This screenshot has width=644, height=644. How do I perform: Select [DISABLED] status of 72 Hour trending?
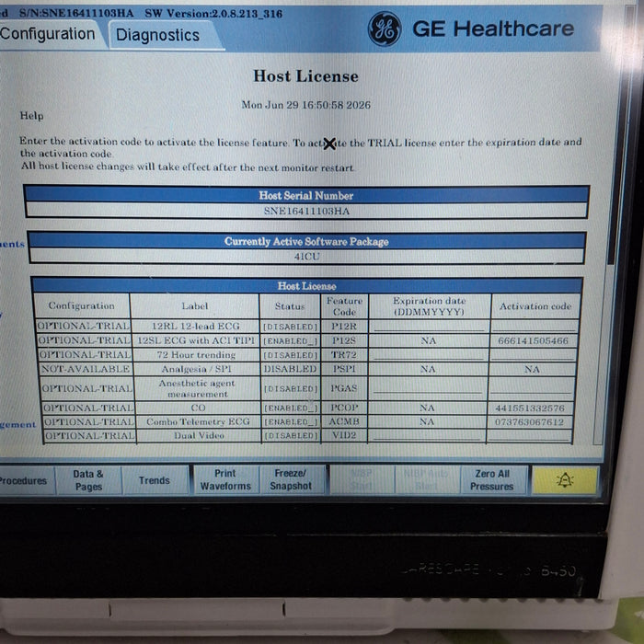(291, 355)
